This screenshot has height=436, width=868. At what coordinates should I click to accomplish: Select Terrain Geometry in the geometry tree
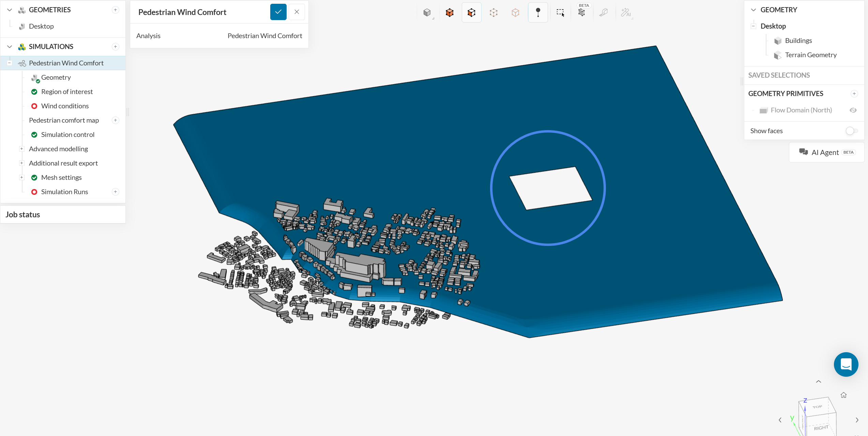[810, 55]
